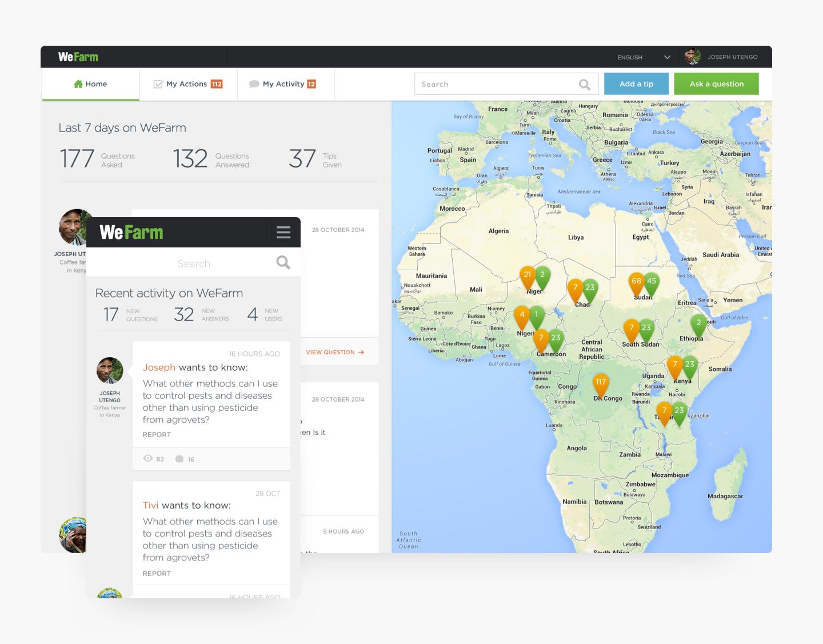
Task: Click the desktop Search input field
Action: [506, 84]
